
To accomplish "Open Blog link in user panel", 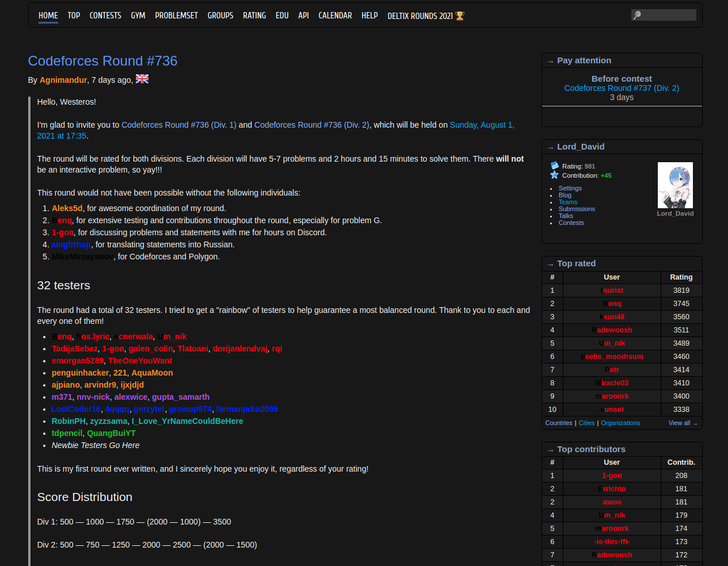I will tap(565, 195).
